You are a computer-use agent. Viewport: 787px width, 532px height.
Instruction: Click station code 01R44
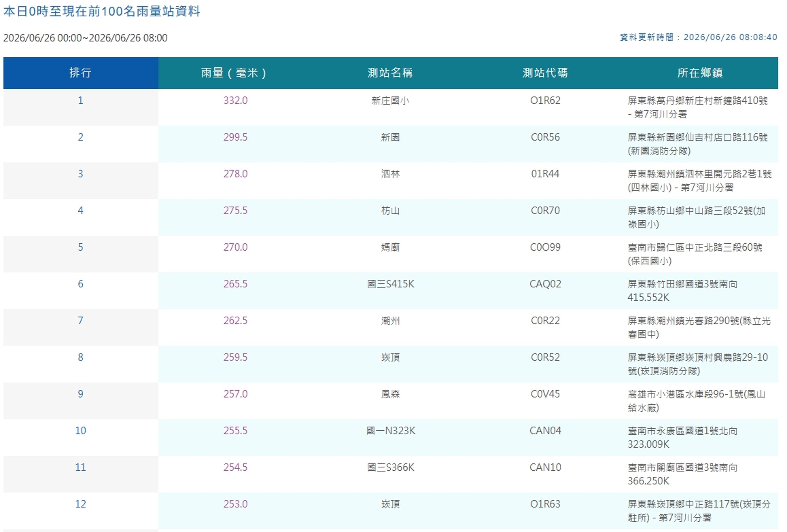pyautogui.click(x=545, y=174)
